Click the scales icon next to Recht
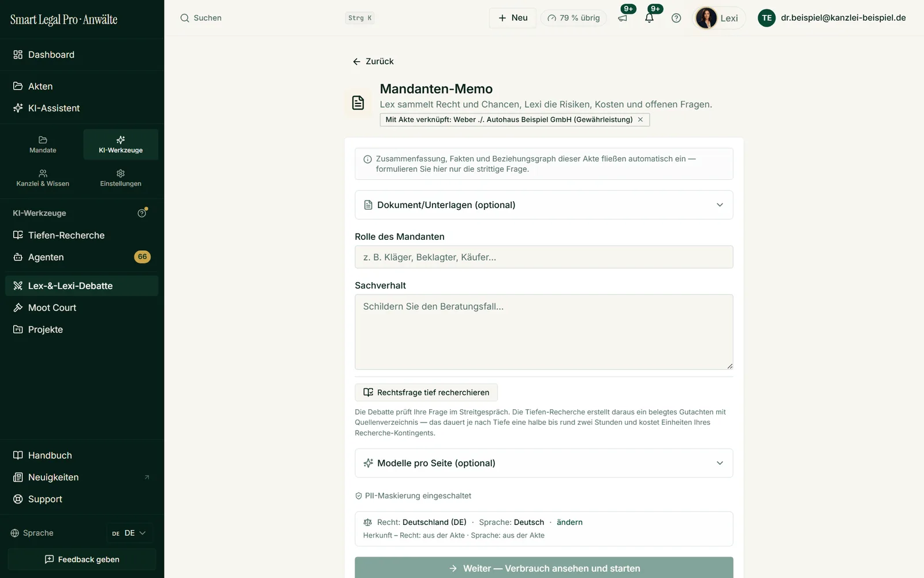924x578 pixels. [x=368, y=523]
